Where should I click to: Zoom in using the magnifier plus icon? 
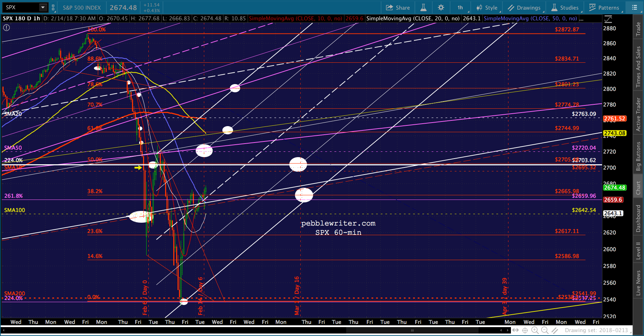[535, 330]
